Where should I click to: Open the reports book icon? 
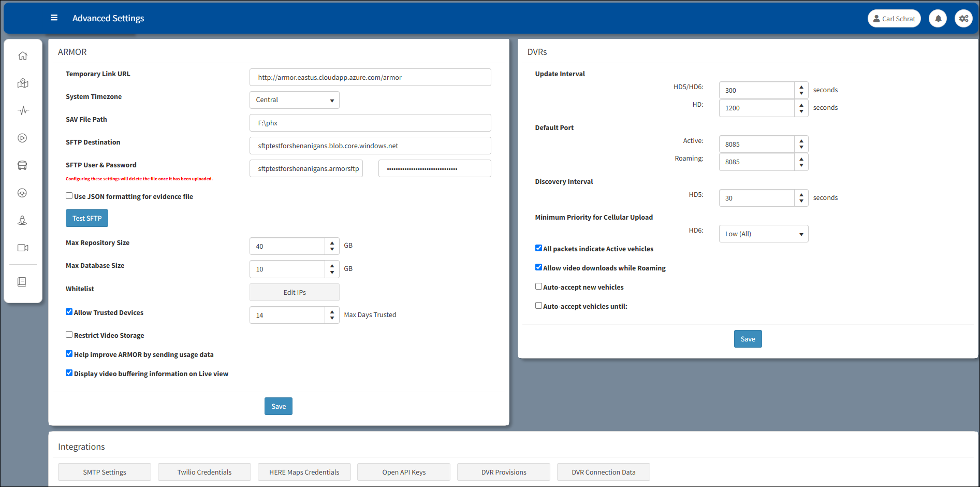[x=22, y=281]
